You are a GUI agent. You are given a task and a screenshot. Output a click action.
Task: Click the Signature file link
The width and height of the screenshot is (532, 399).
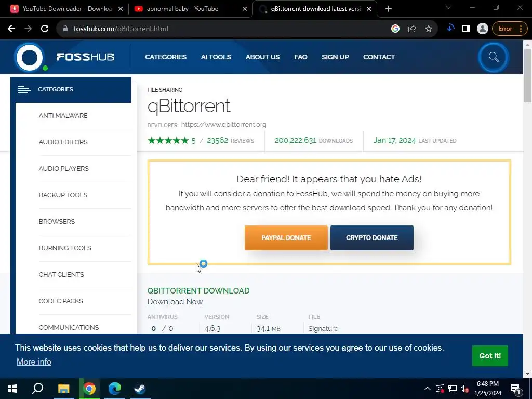coord(323,328)
